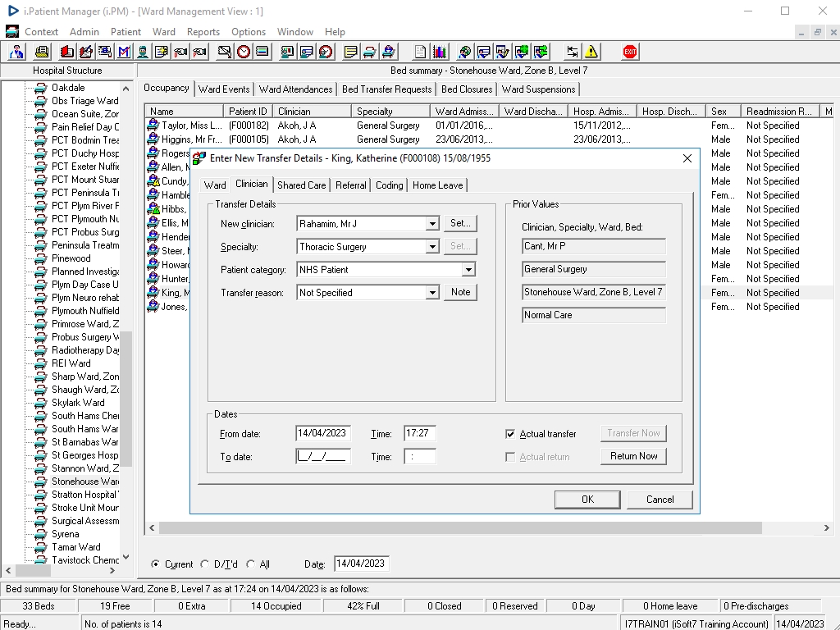Image resolution: width=840 pixels, height=630 pixels.
Task: Click the yellow note with star icon
Action: tap(162, 52)
